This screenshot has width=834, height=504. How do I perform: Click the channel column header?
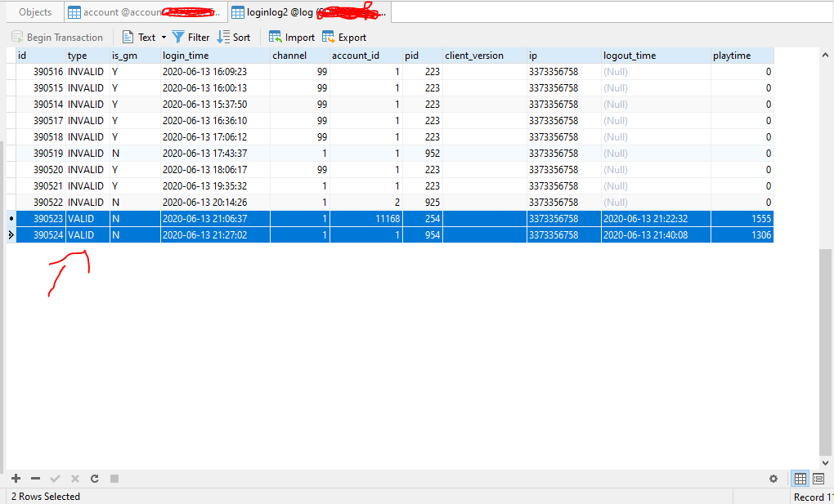point(300,56)
